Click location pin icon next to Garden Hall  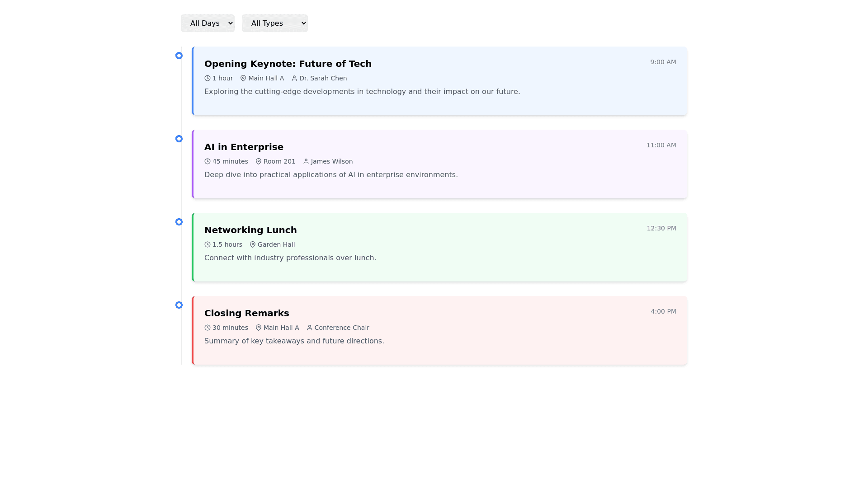253,244
